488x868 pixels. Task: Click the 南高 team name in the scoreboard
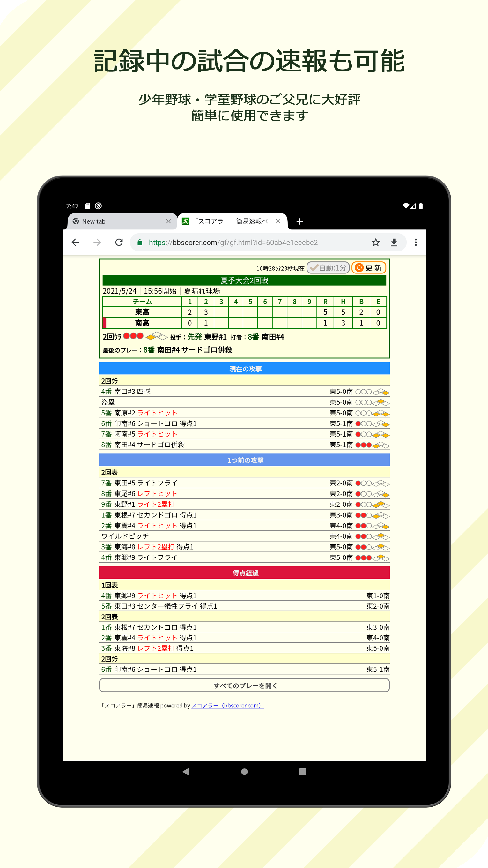142,323
